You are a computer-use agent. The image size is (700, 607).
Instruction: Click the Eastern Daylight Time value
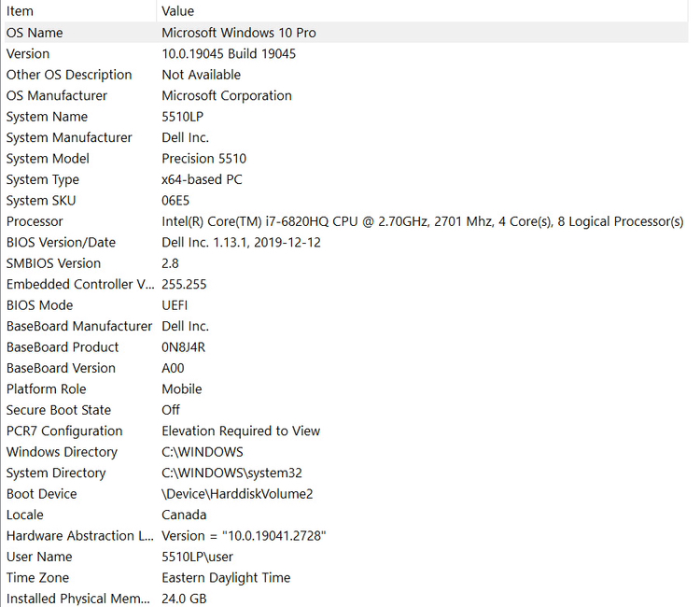click(226, 578)
